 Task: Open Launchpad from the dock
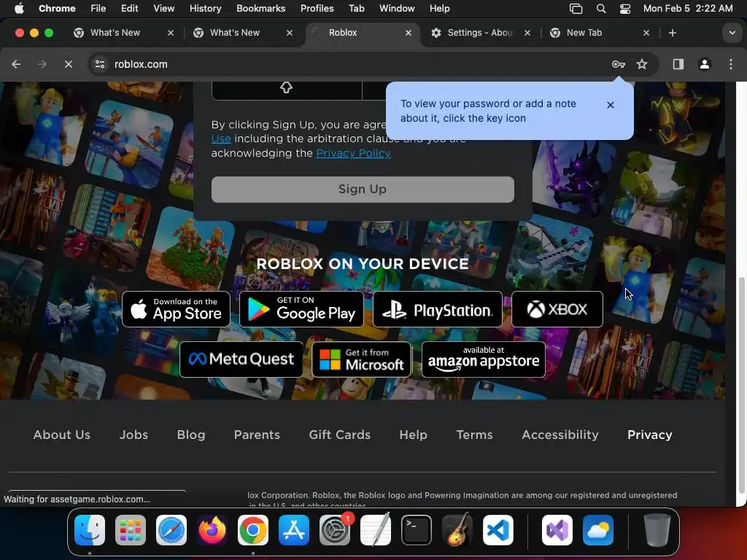coord(131,531)
